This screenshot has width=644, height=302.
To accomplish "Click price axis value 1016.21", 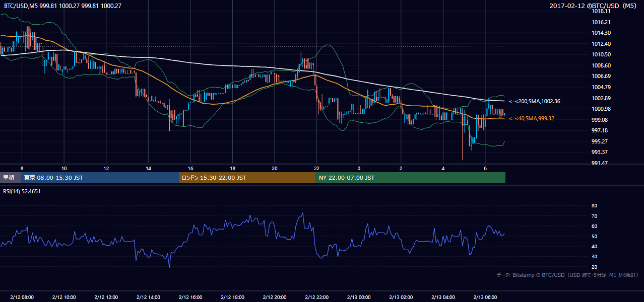I will 601,22.
